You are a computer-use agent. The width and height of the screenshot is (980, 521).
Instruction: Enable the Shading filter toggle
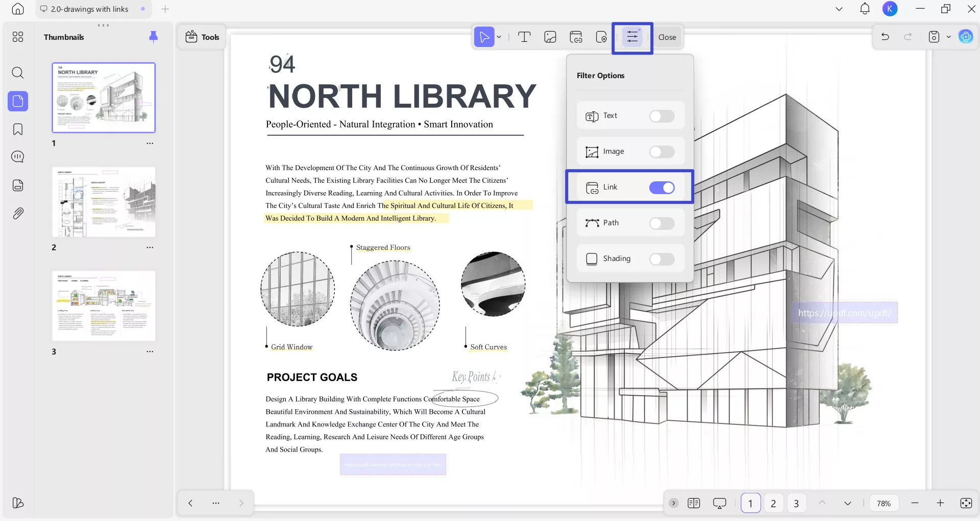661,259
